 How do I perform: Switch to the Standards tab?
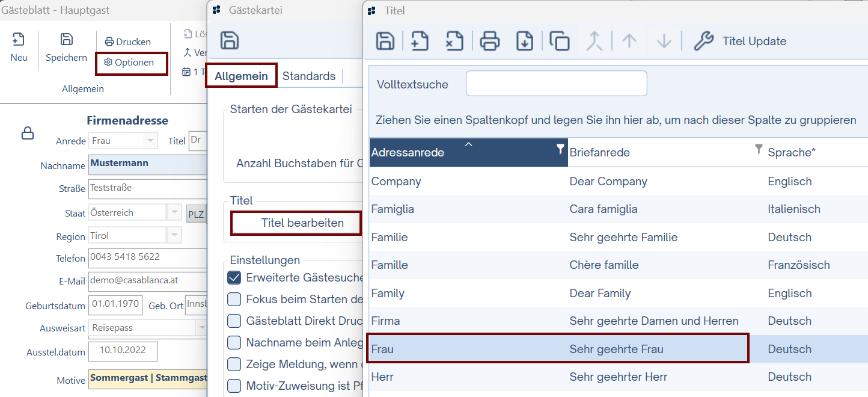[x=309, y=76]
